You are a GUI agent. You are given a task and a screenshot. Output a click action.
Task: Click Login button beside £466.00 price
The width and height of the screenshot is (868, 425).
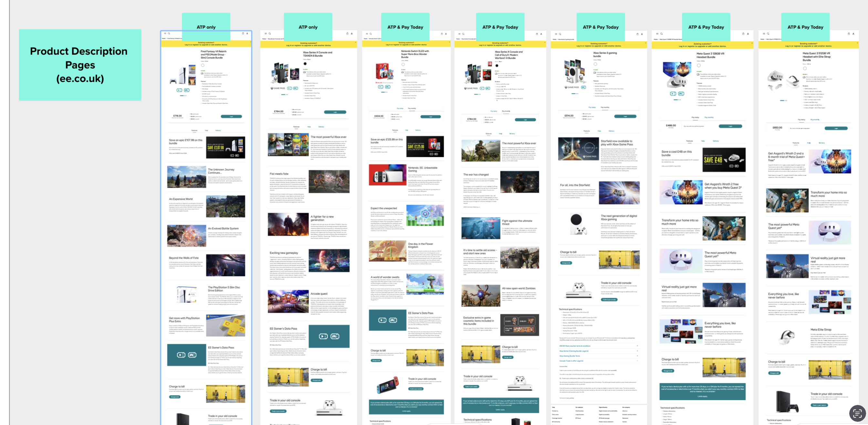tap(730, 126)
